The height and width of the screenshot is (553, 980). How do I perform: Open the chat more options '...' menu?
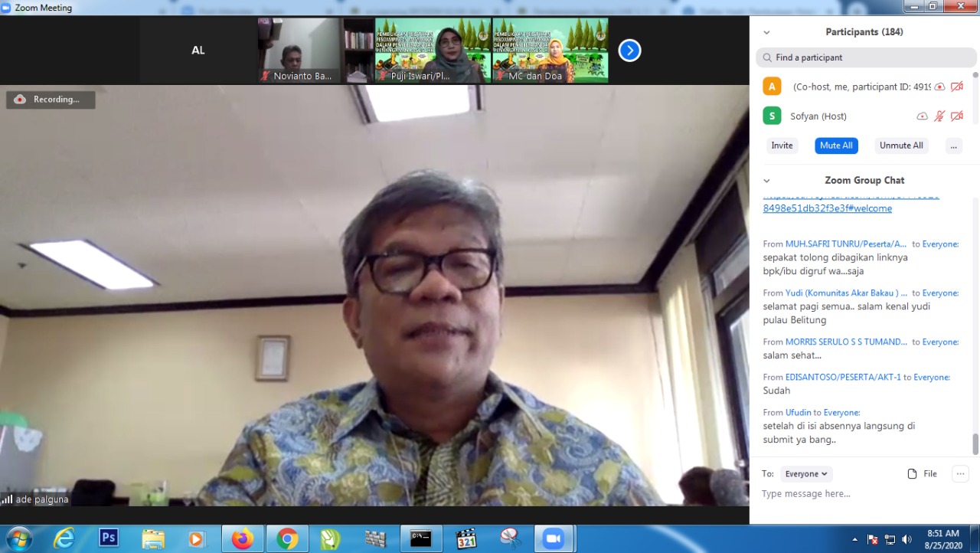pos(960,474)
